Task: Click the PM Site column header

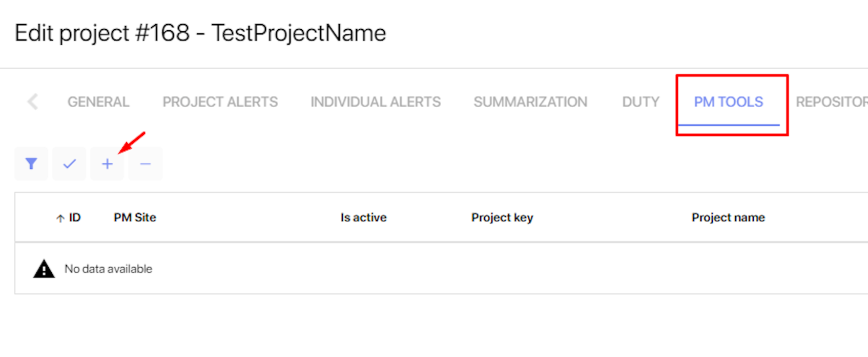Action: (x=135, y=217)
